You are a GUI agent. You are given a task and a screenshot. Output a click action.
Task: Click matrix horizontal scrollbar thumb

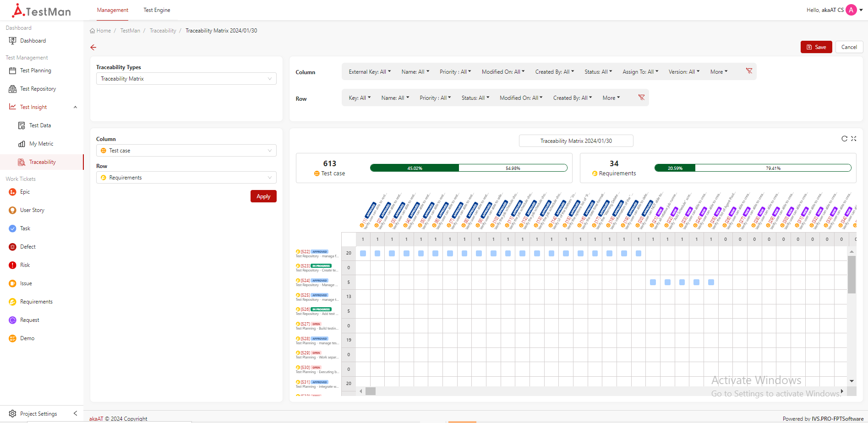coord(371,391)
